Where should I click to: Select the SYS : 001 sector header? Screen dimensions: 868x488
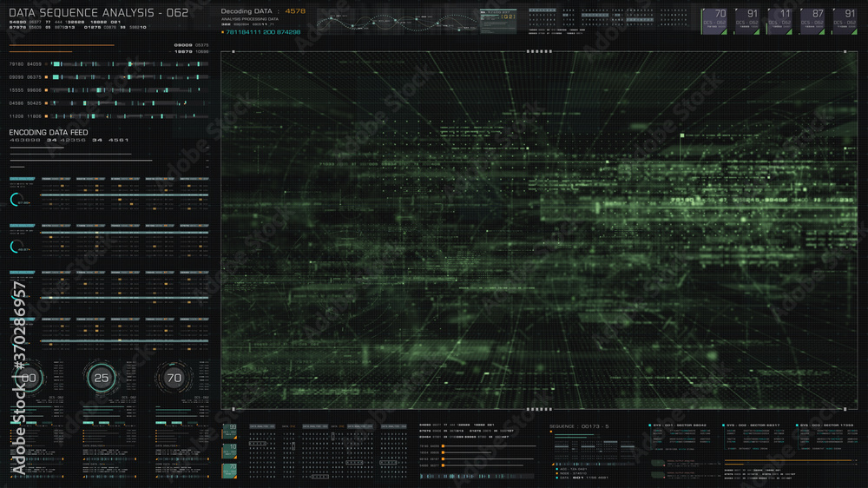pyautogui.click(x=680, y=425)
